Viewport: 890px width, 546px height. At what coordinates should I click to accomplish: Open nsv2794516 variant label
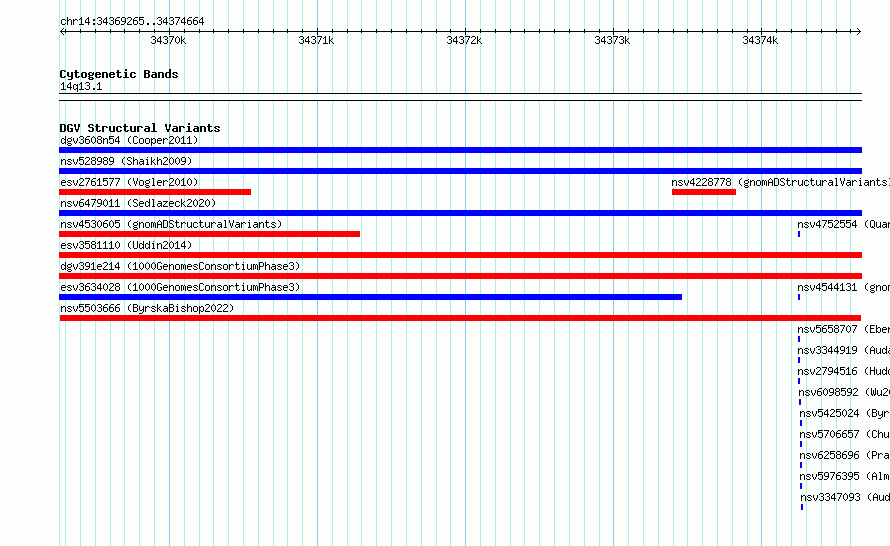coord(843,371)
